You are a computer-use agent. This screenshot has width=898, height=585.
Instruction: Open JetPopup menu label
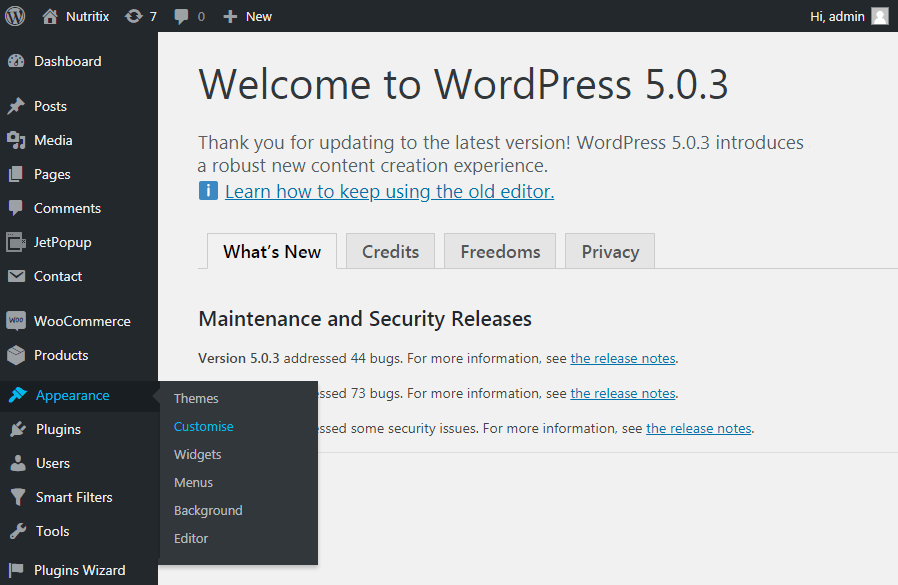[x=63, y=243]
